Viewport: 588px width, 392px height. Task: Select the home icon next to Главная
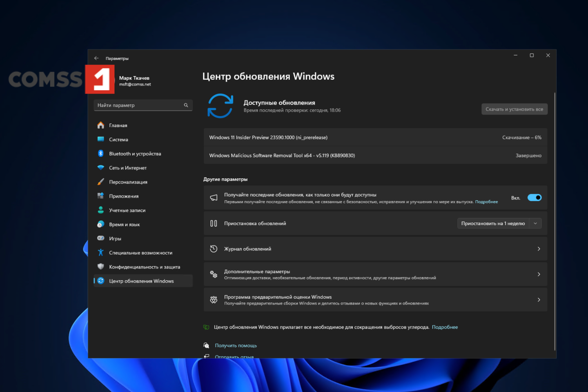(x=101, y=125)
